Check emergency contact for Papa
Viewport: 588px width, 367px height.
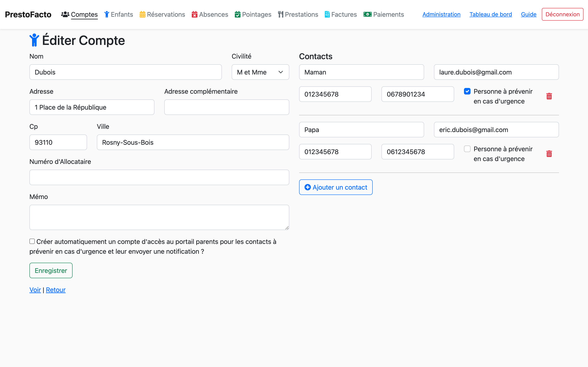(x=467, y=149)
